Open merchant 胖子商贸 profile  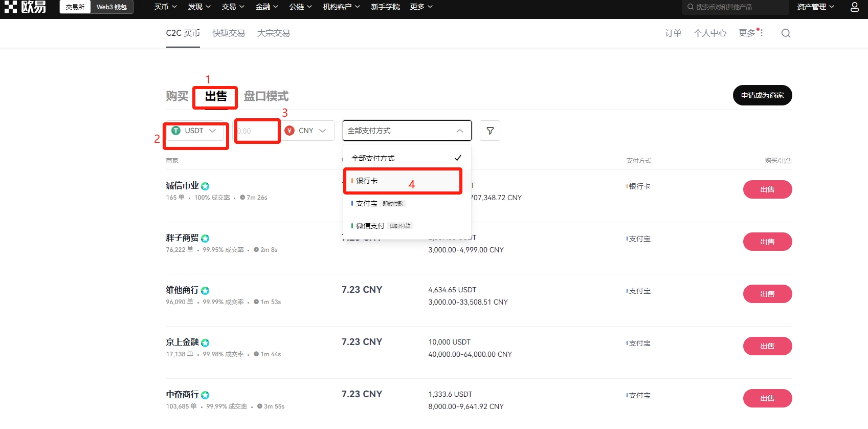182,238
